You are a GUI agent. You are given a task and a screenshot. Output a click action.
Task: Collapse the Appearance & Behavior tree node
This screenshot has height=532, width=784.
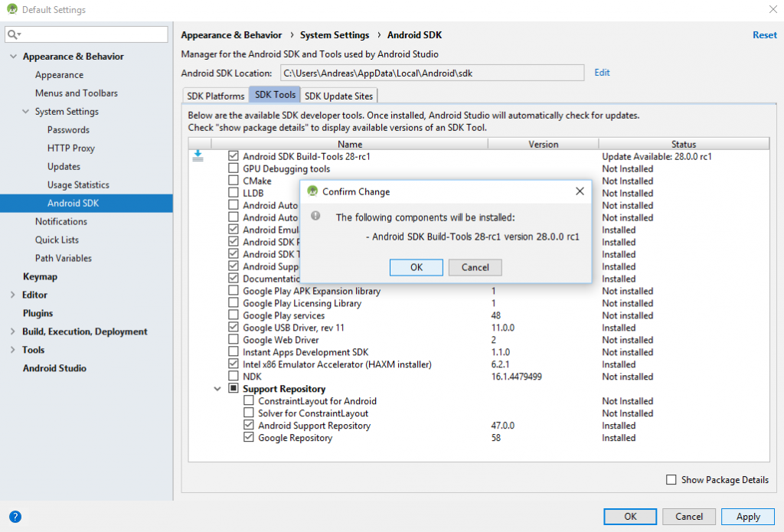click(14, 57)
